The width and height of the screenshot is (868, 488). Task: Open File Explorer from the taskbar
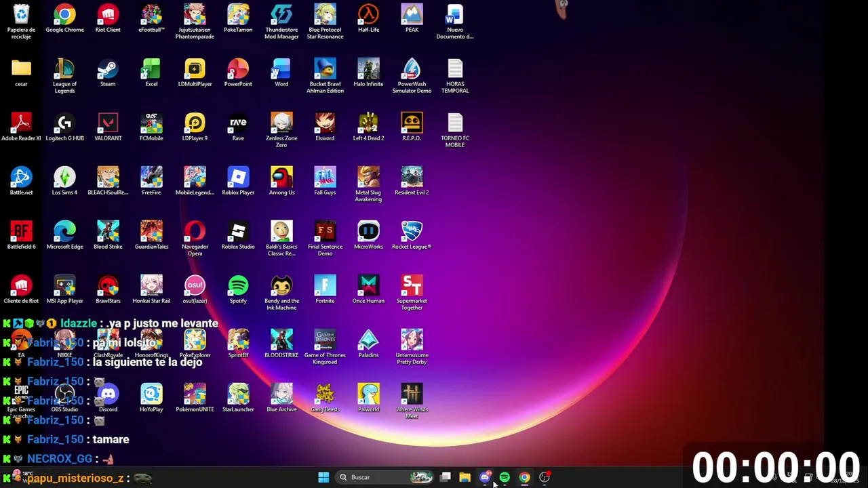(465, 477)
